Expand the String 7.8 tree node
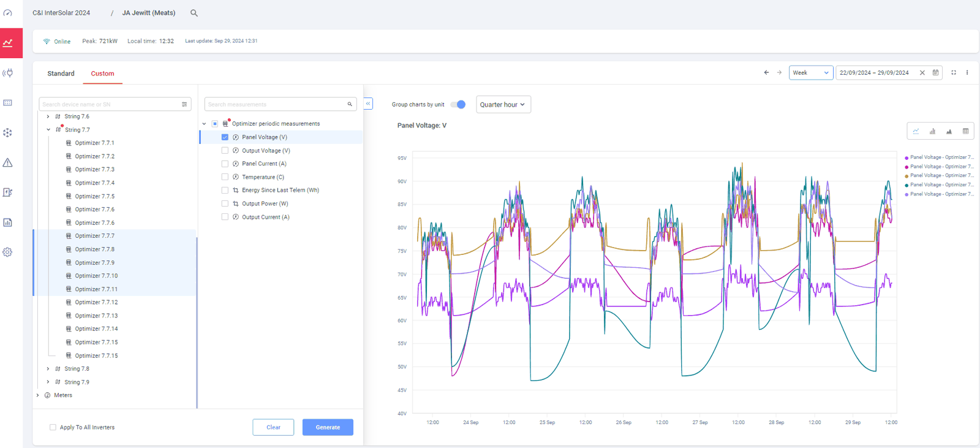 point(48,369)
